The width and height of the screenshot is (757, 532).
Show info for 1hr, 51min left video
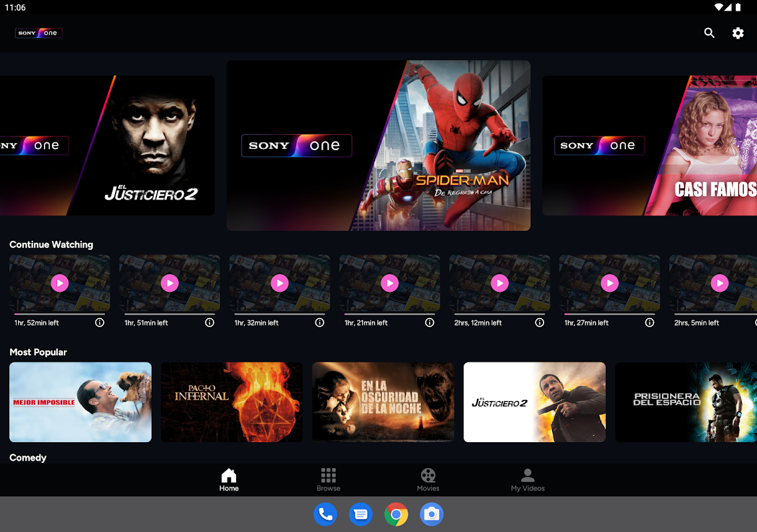(x=210, y=323)
